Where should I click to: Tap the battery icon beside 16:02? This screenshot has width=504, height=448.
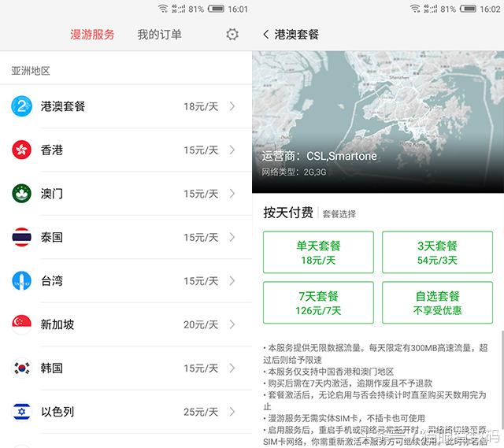coord(468,9)
